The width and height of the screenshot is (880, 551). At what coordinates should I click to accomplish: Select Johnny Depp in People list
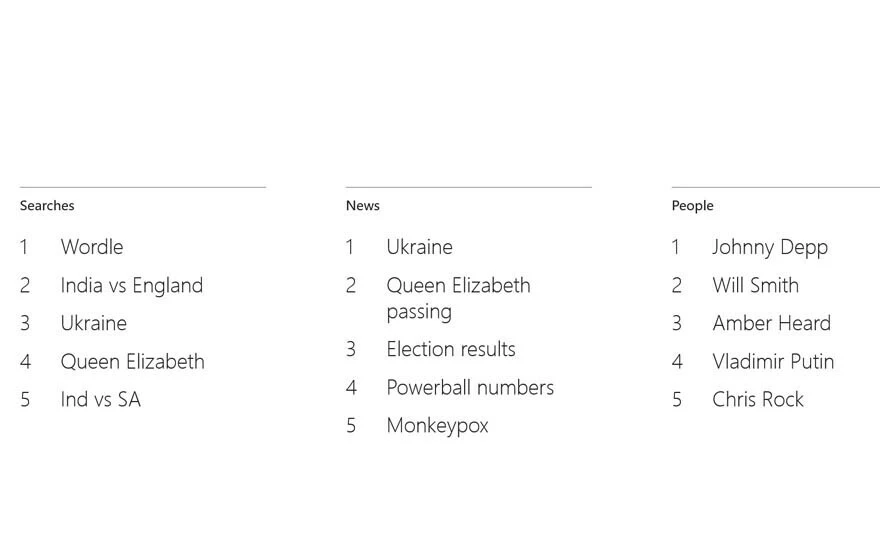tap(770, 247)
